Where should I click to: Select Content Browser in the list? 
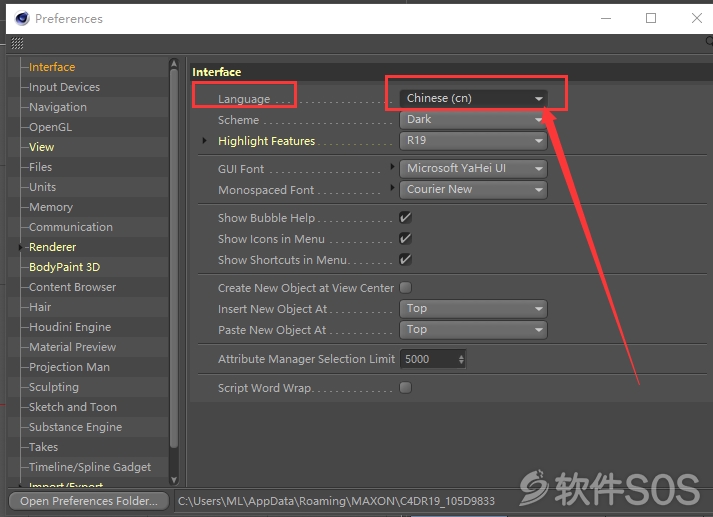click(73, 287)
